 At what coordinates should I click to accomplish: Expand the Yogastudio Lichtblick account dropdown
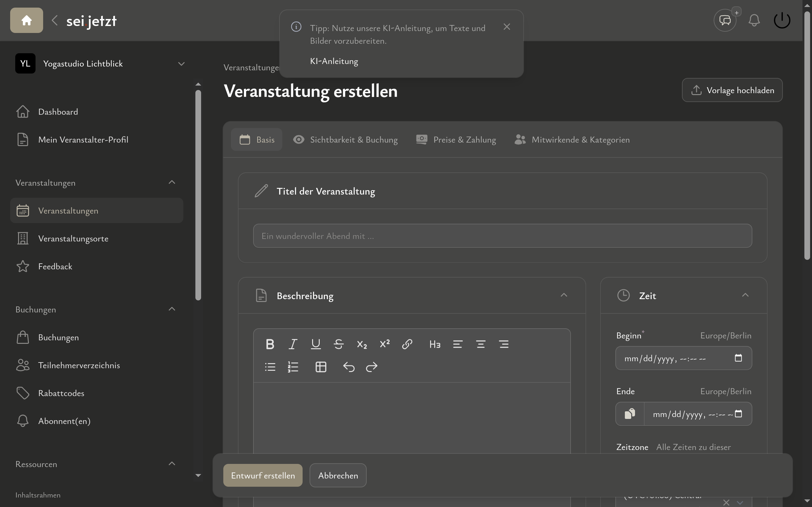pyautogui.click(x=181, y=63)
